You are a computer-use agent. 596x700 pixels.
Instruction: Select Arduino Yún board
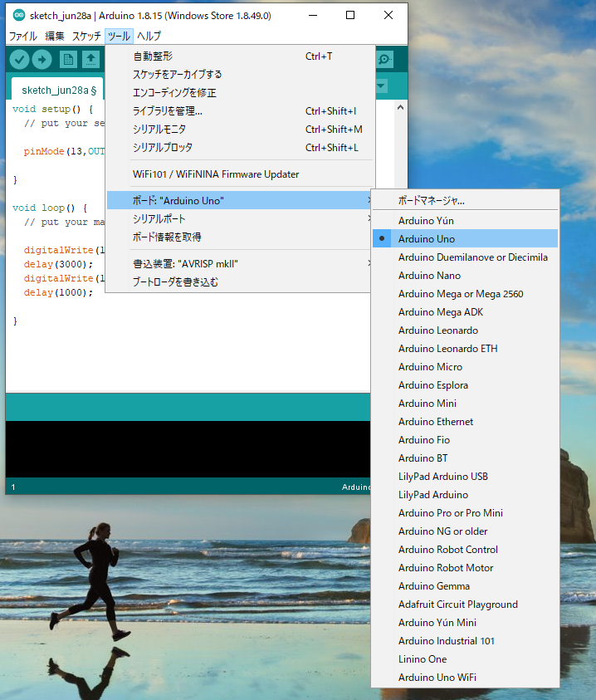click(465, 221)
